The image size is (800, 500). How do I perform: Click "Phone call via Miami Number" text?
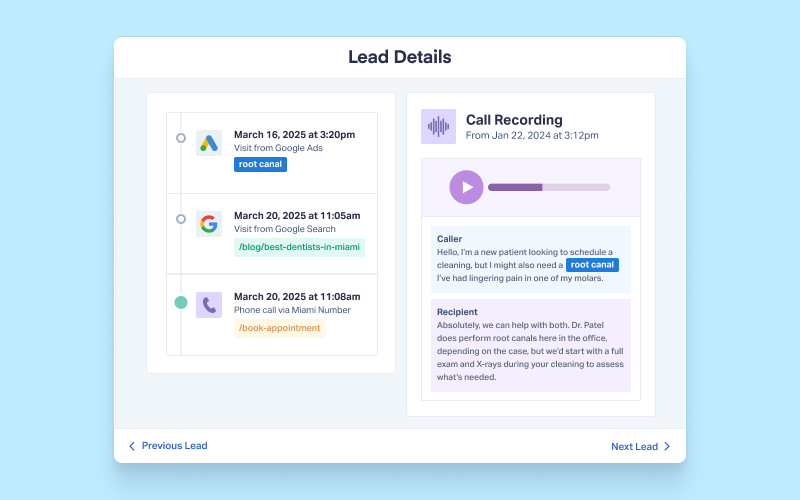[x=292, y=310]
